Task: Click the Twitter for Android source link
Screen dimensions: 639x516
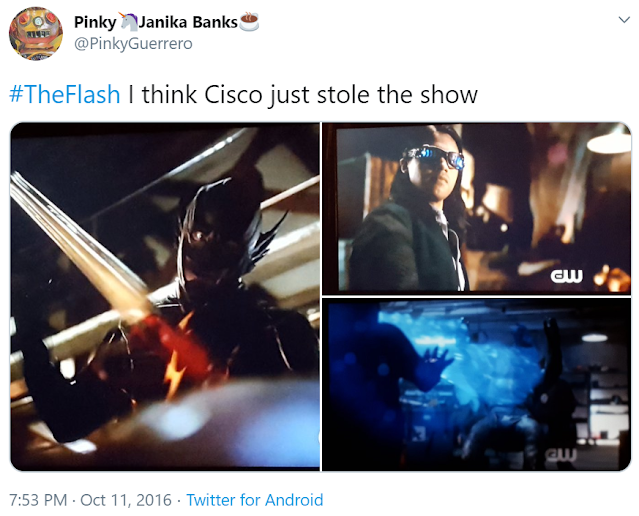Action: click(255, 500)
